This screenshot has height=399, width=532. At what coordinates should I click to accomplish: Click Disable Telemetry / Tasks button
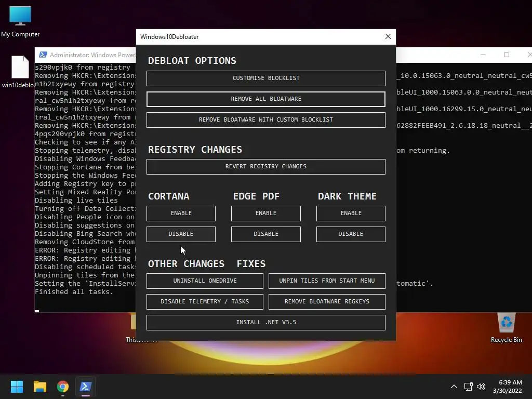[205, 301]
